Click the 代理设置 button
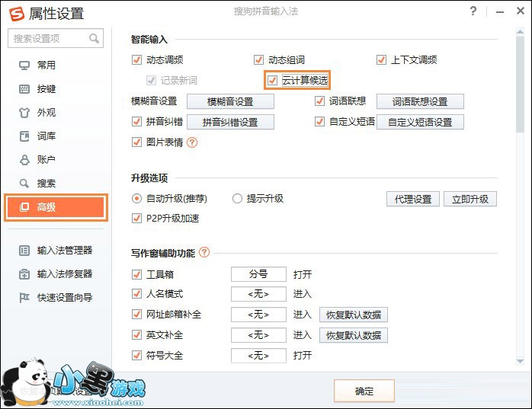The image size is (532, 409). coord(413,199)
